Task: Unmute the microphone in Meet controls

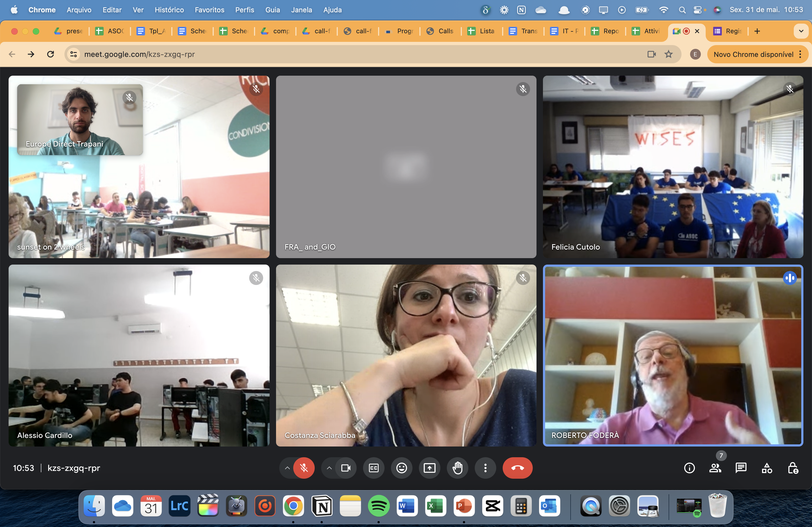Action: [x=304, y=468]
